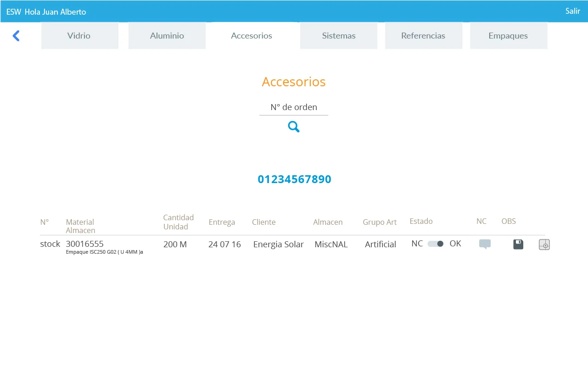The height and width of the screenshot is (367, 588).
Task: Click the ESW logo text
Action: pos(14,12)
